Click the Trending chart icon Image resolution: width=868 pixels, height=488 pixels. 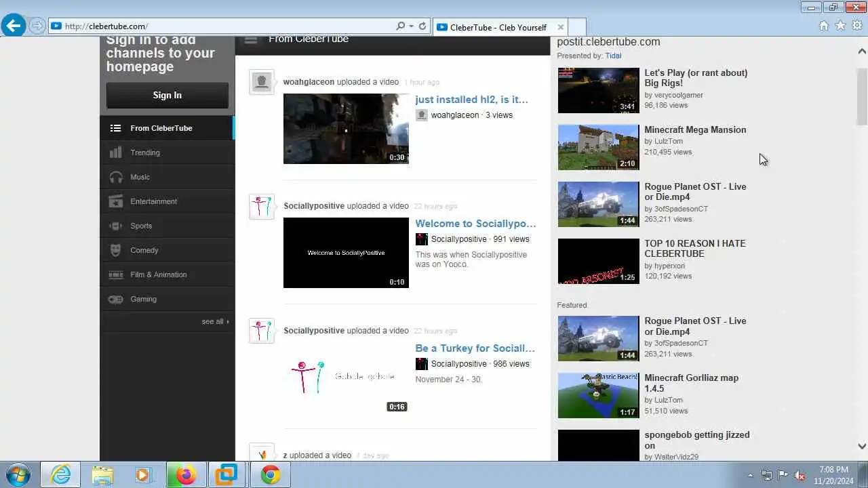point(116,152)
